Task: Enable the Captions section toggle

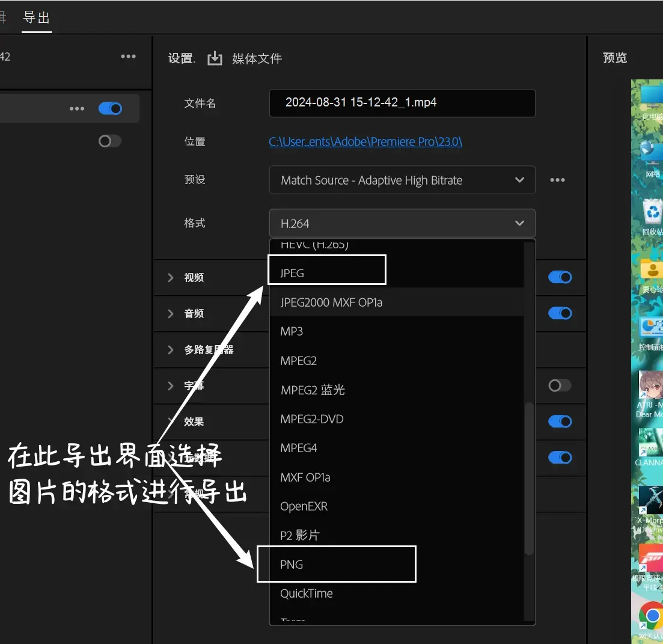Action: pos(560,385)
